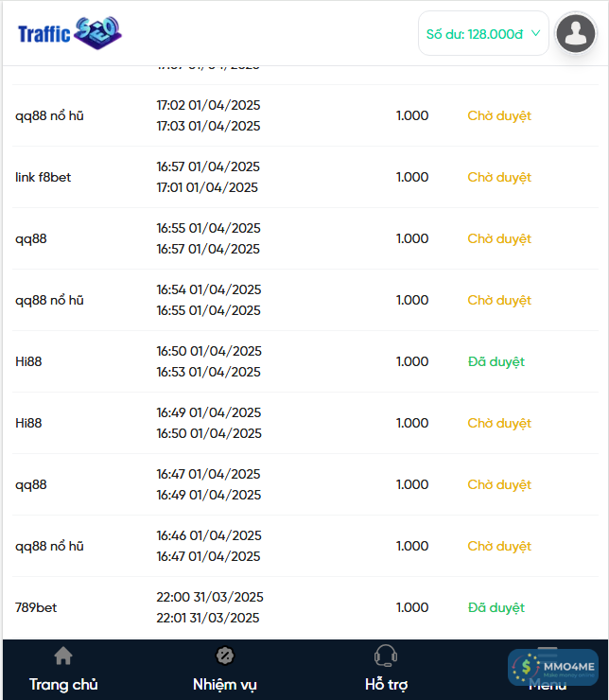Viewport: 609px width, 700px height.
Task: Click the qq88 entry started at 16:55
Action: click(31, 239)
